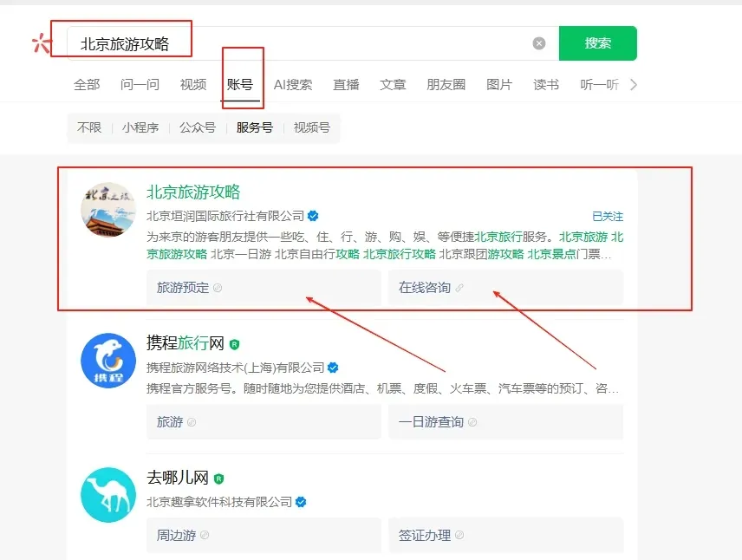Screen dimensions: 742x560
Task: Select the 不限 account filter
Action: coord(89,127)
